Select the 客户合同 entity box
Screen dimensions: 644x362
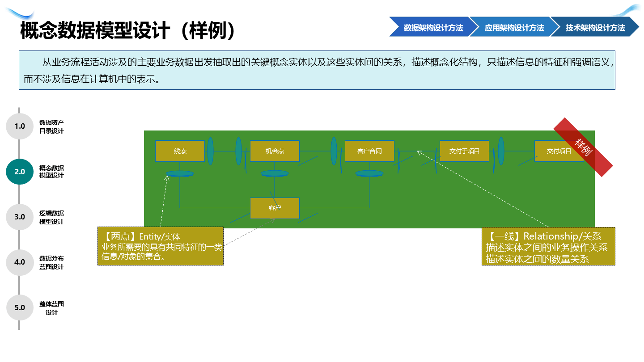coord(369,151)
